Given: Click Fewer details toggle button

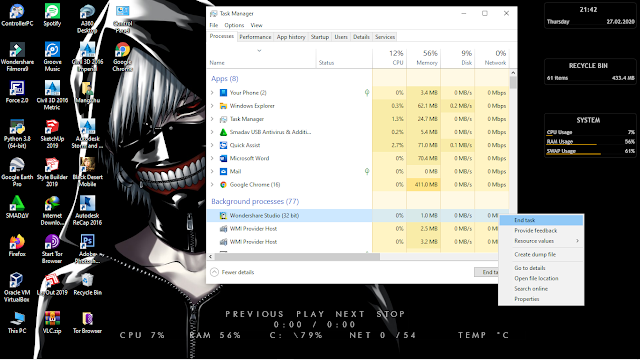Looking at the screenshot, I should tap(232, 272).
